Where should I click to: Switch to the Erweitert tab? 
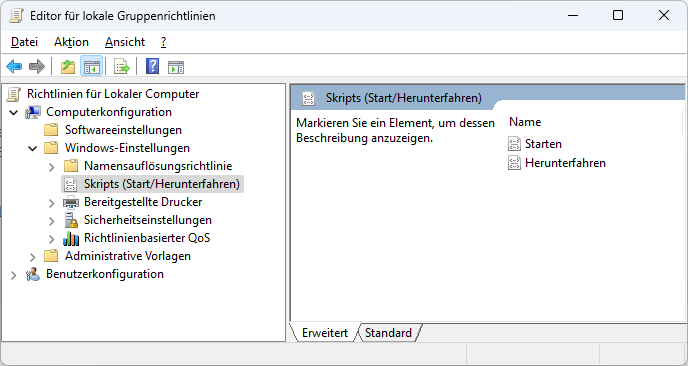(x=325, y=333)
